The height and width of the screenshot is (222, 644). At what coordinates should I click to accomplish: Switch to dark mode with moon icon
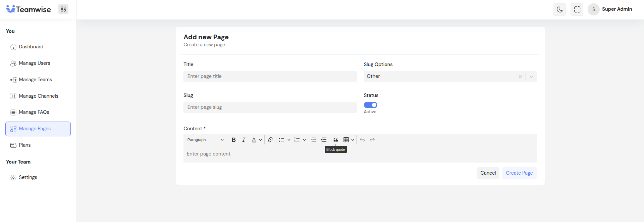click(559, 9)
